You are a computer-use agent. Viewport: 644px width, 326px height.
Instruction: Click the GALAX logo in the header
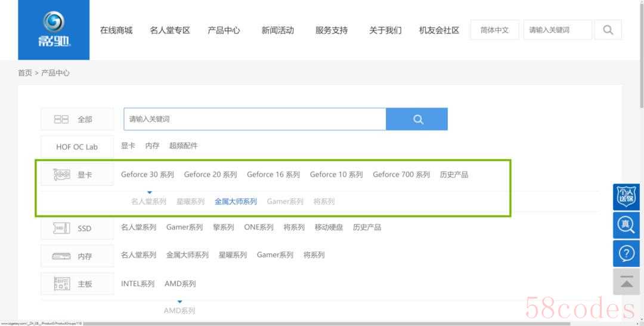(54, 30)
